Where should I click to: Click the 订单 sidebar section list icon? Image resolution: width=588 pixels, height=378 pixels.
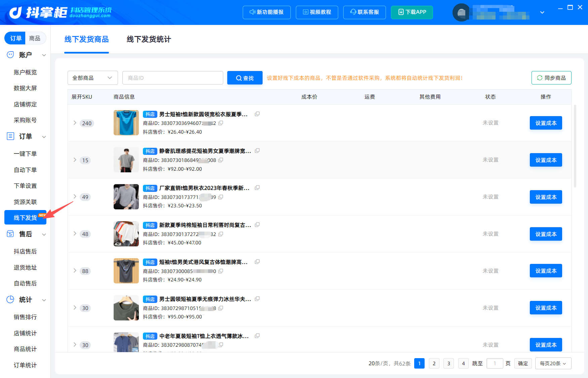pyautogui.click(x=10, y=136)
